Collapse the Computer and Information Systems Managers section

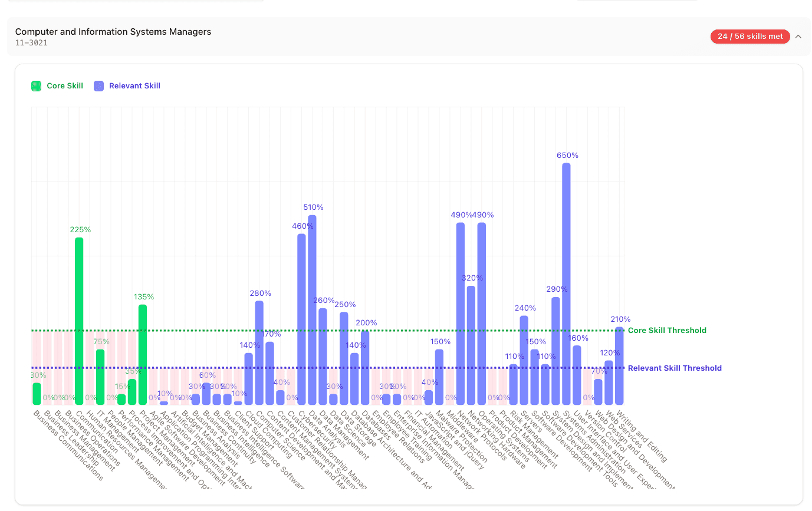(798, 36)
